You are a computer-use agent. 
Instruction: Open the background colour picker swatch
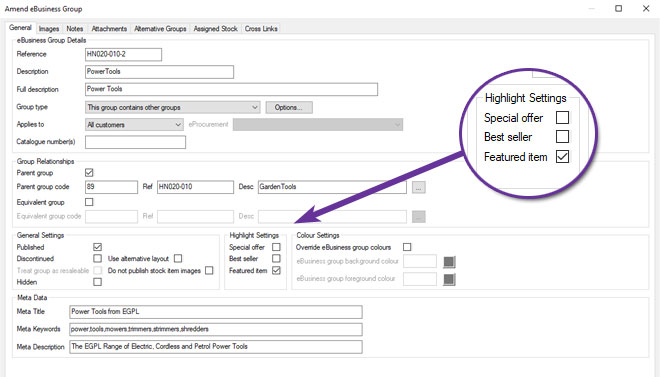pos(449,262)
